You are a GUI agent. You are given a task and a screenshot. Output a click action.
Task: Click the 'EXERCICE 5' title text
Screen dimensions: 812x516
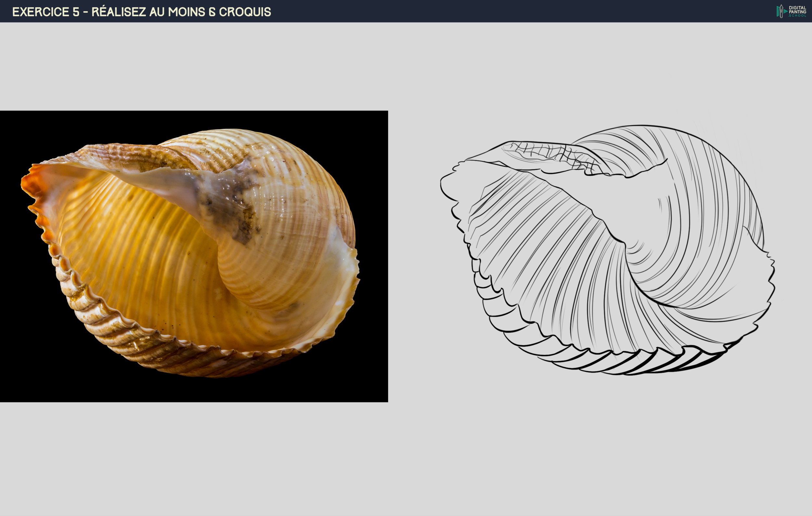click(x=46, y=12)
